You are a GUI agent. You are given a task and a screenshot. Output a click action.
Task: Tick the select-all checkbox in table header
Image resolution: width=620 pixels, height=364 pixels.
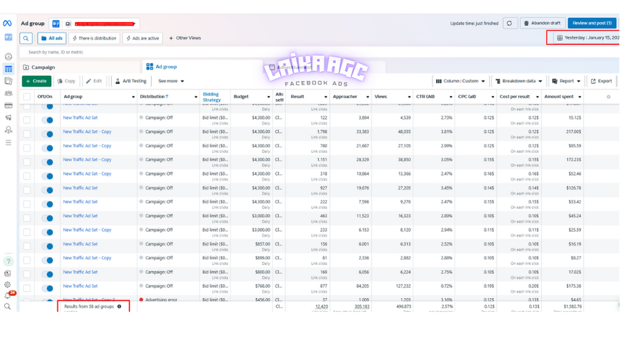(27, 97)
